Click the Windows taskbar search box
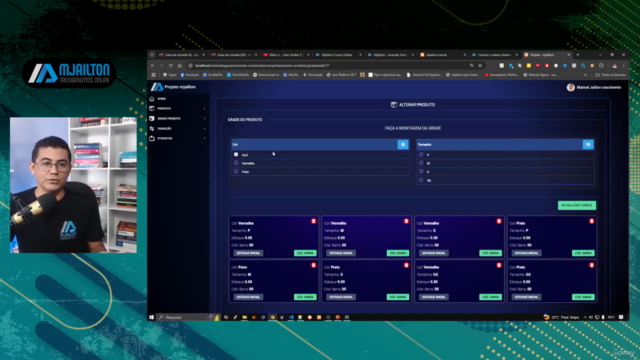Image resolution: width=640 pixels, height=360 pixels. tap(189, 317)
